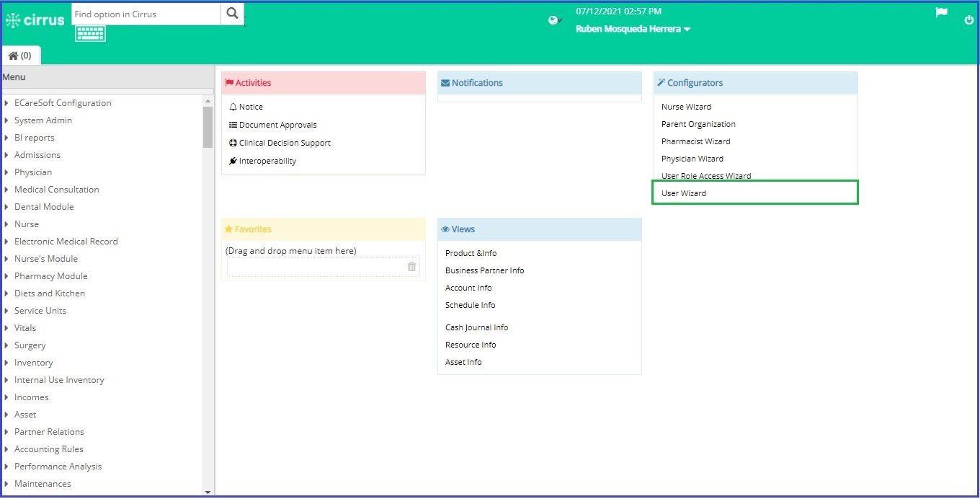Click the status icon beside the date
The width and height of the screenshot is (980, 499).
point(554,20)
